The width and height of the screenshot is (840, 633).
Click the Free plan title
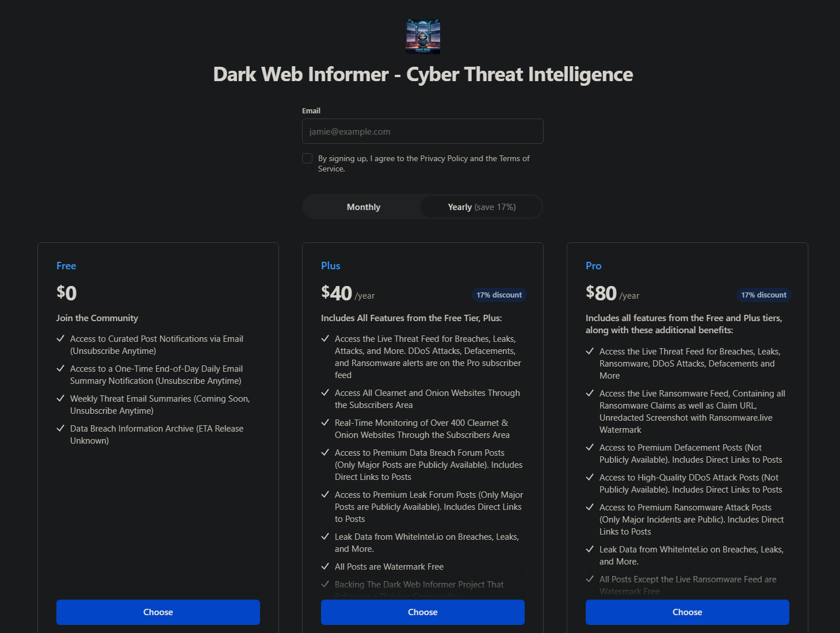coord(66,266)
